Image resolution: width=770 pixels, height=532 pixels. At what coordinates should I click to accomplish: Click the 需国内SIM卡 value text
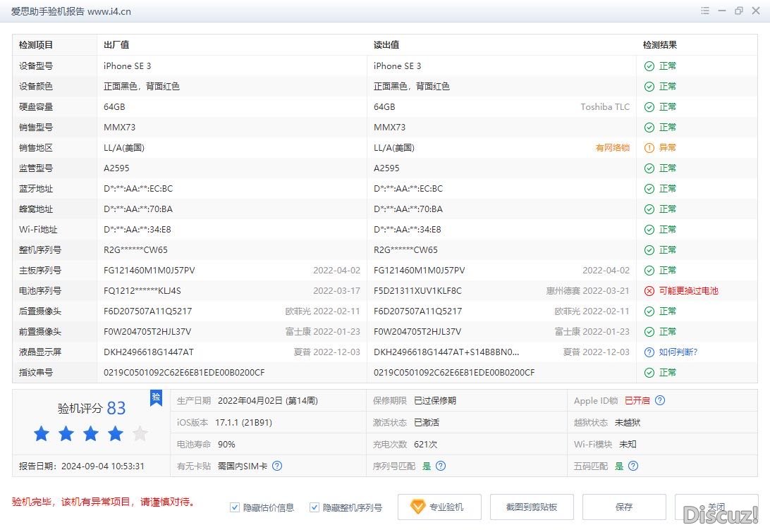pyautogui.click(x=243, y=466)
